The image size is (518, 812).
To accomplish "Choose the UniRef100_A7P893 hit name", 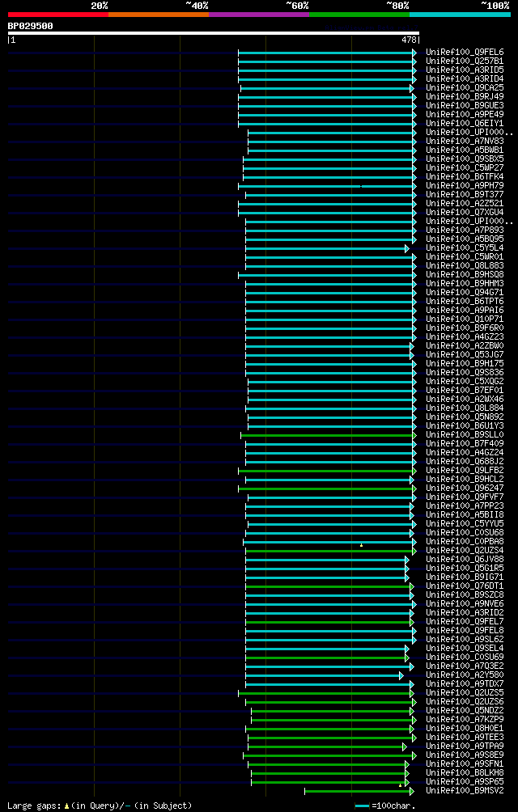I will pyautogui.click(x=465, y=230).
